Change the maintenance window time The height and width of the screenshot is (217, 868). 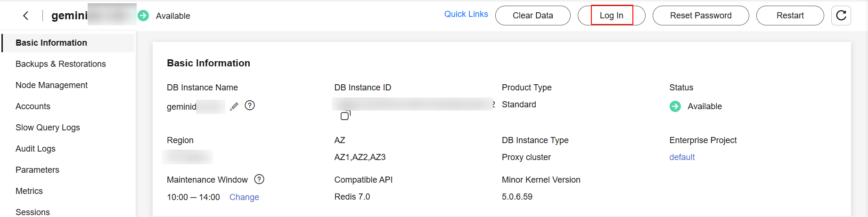point(244,197)
